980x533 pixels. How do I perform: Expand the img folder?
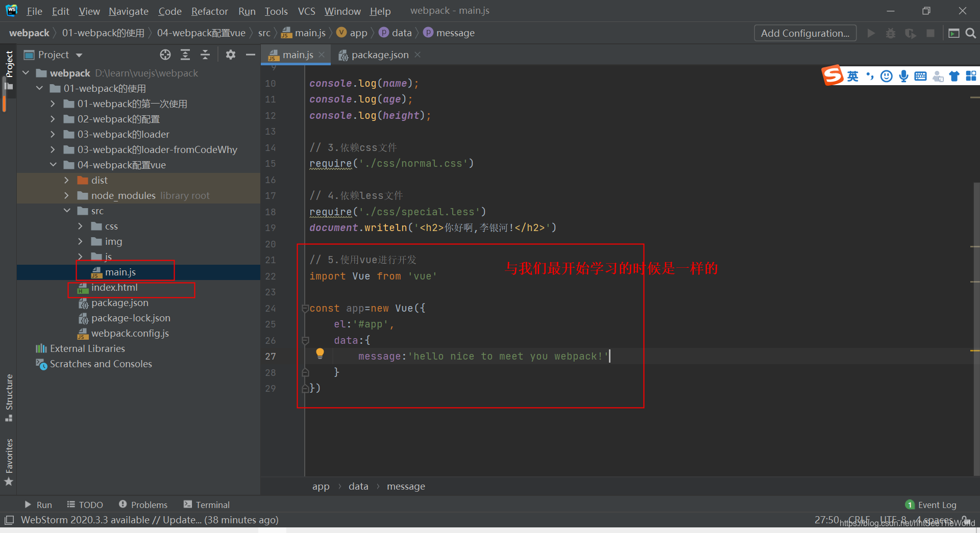click(80, 241)
